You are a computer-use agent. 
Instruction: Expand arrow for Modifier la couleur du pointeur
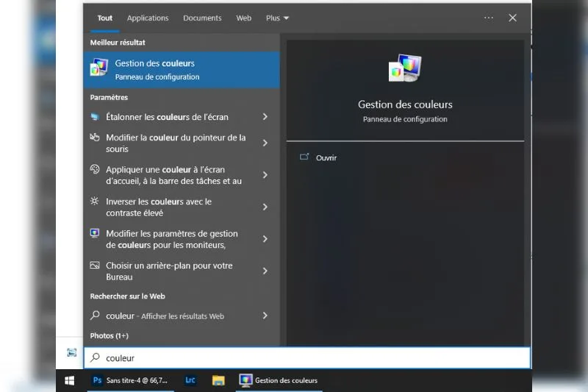(x=265, y=143)
